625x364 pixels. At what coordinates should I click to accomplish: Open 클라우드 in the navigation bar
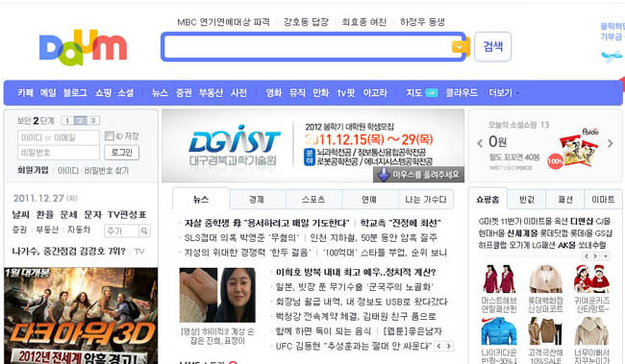point(462,93)
